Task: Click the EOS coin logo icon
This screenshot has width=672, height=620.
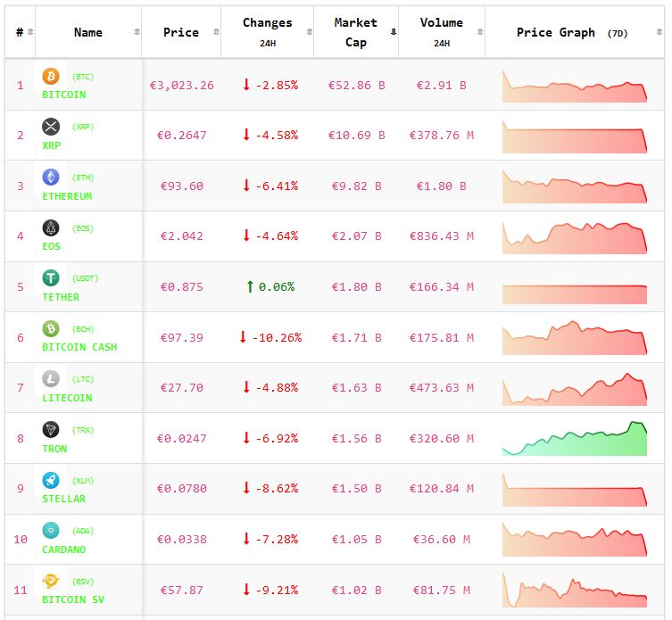Action: pyautogui.click(x=51, y=228)
